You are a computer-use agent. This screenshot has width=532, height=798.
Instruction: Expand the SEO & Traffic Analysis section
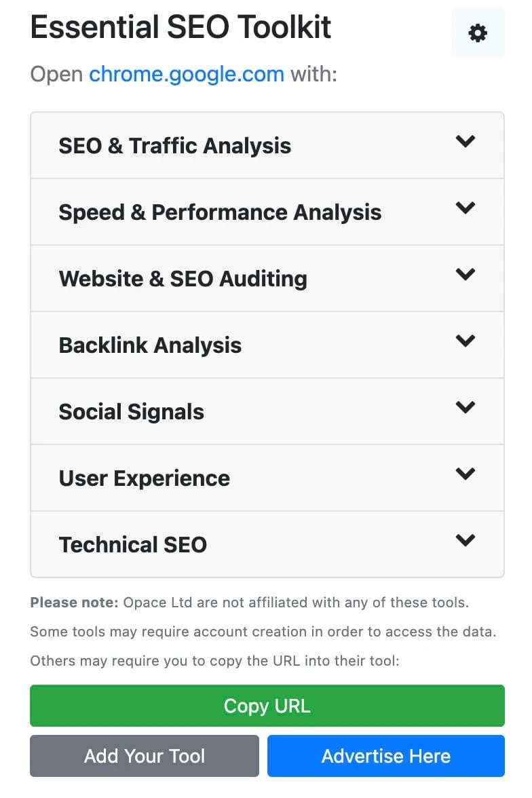click(x=267, y=145)
